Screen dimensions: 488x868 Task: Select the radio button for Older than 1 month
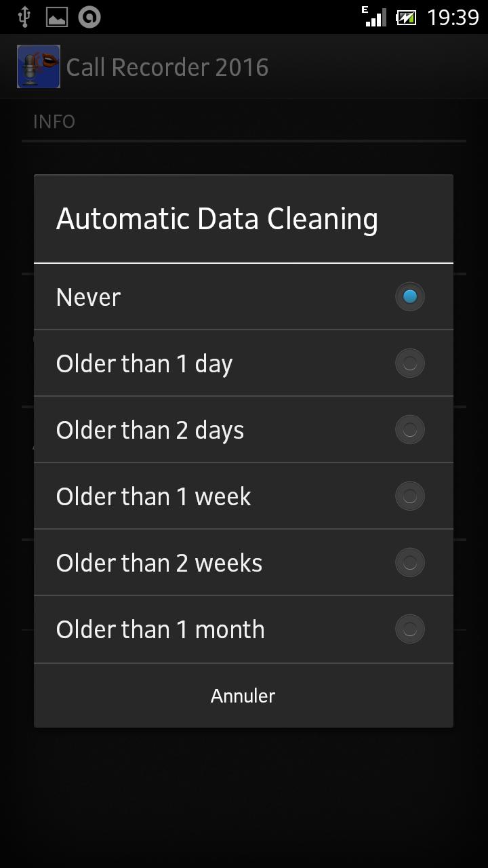pyautogui.click(x=409, y=629)
